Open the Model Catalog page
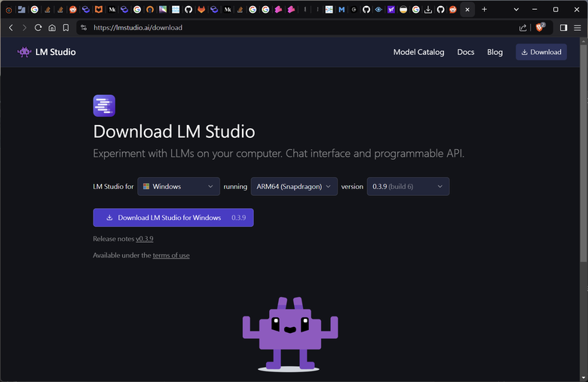Screen dimensions: 588x382 click(418, 52)
